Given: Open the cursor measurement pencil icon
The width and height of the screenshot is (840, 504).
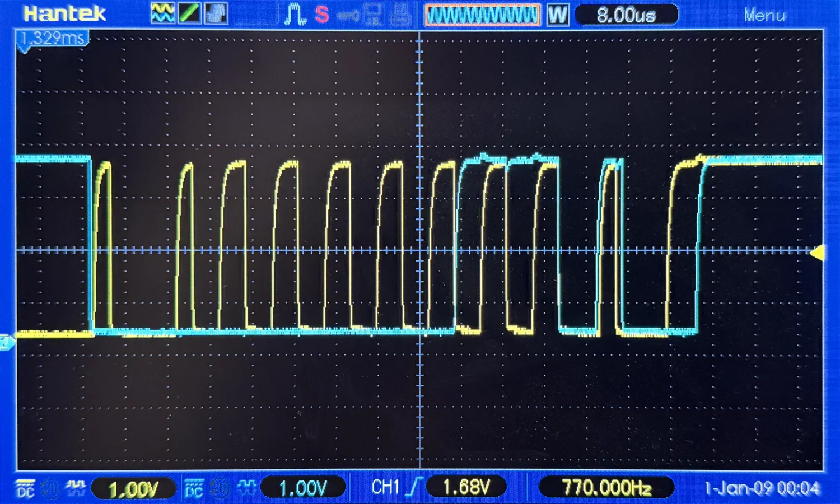Looking at the screenshot, I should [x=189, y=15].
